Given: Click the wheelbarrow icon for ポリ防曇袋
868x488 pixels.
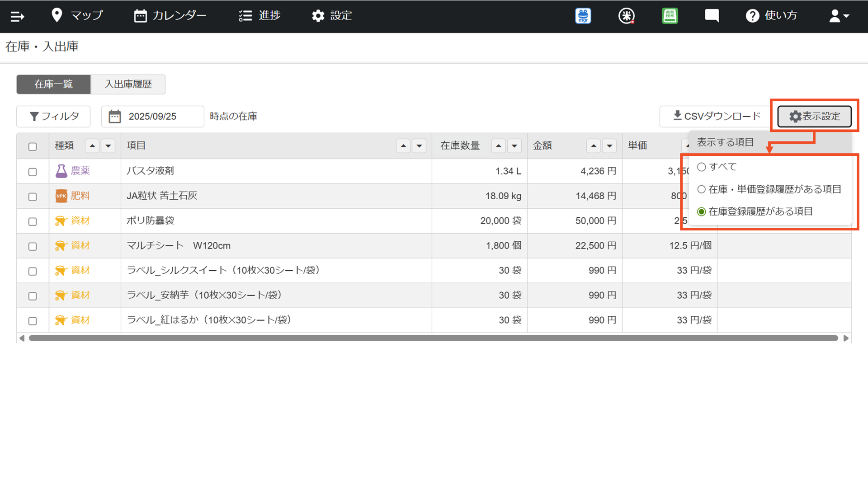Looking at the screenshot, I should tap(61, 221).
